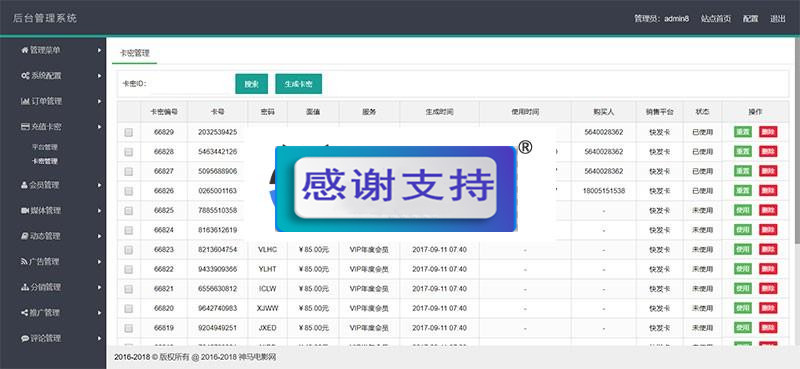Click the share icon beside 推广管理
The height and width of the screenshot is (369, 800).
(24, 312)
